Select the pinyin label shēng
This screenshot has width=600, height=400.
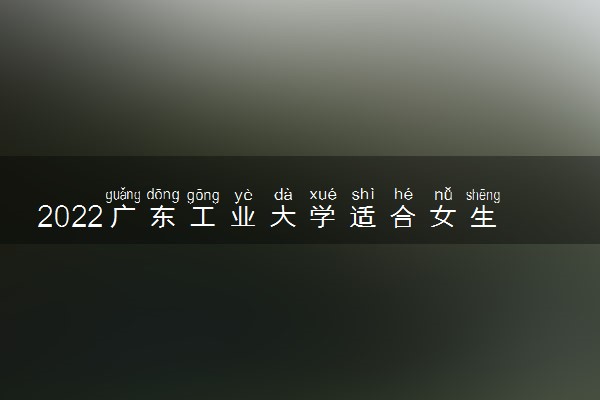tap(483, 195)
